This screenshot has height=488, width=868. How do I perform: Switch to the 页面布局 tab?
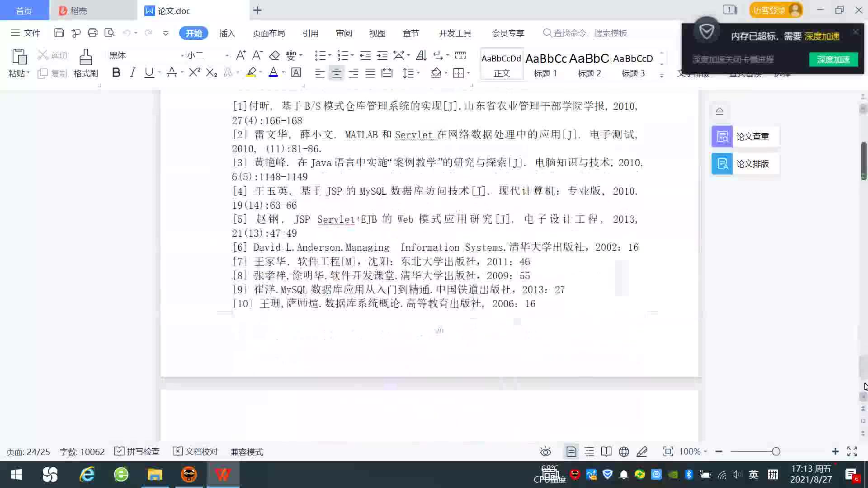click(x=269, y=33)
